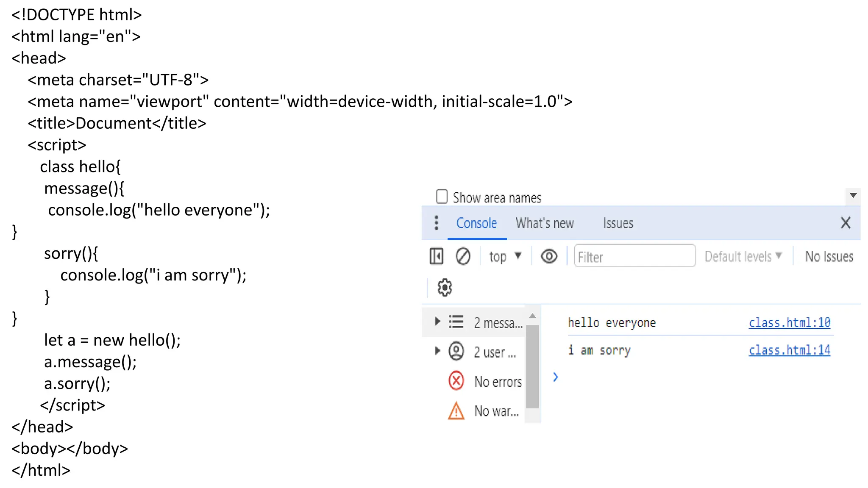The width and height of the screenshot is (868, 488).
Task: Click the orange warning triangle icon
Action: (456, 410)
